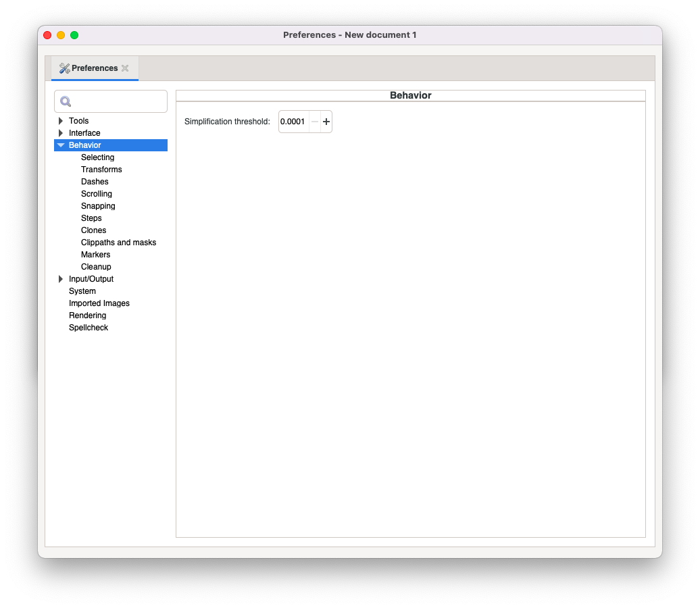The height and width of the screenshot is (608, 700).
Task: Expand the Input/Output category
Action: coord(60,278)
